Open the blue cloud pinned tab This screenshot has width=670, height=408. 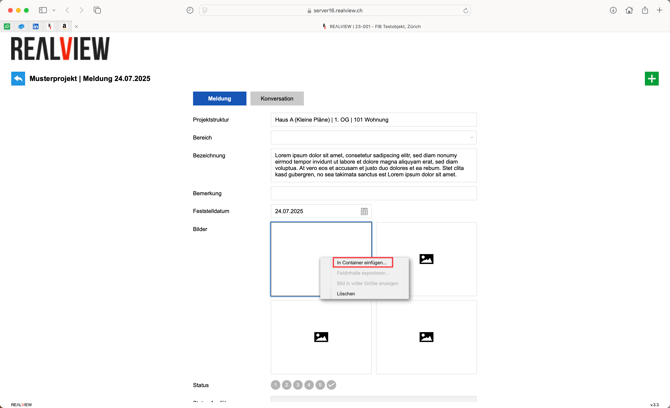pos(21,26)
